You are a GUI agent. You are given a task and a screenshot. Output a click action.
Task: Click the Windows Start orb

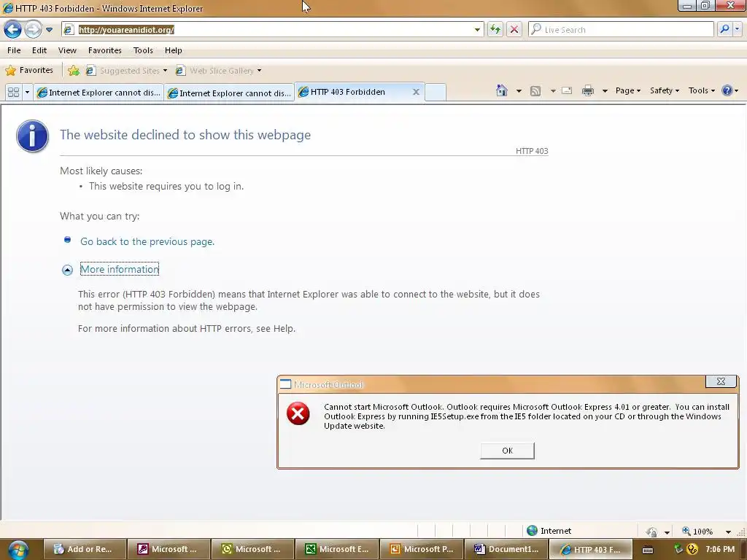click(18, 550)
